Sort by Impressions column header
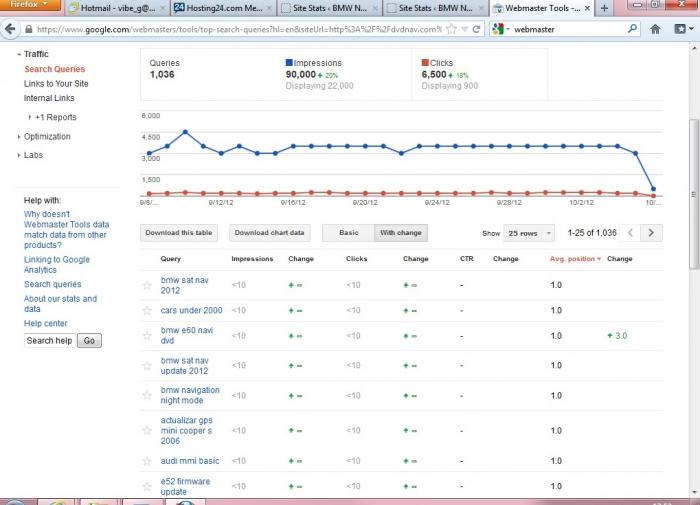 [252, 259]
